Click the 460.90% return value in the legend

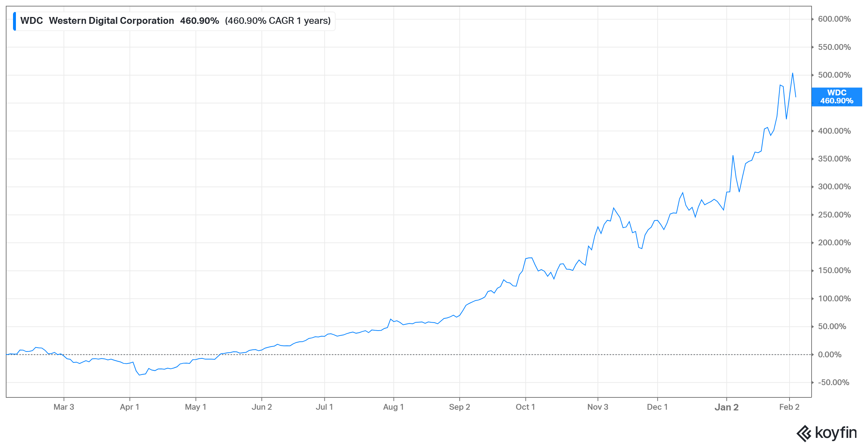tap(200, 21)
